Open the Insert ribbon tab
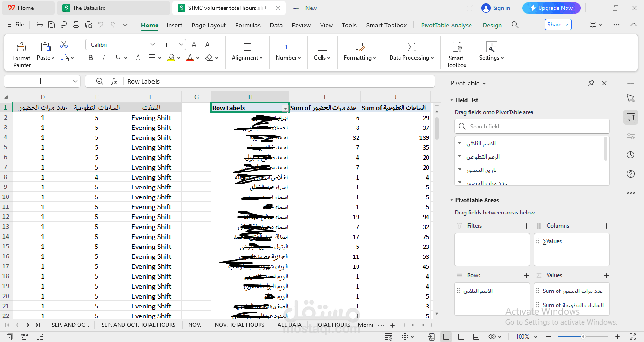Image resolution: width=644 pixels, height=342 pixels. coord(174,26)
